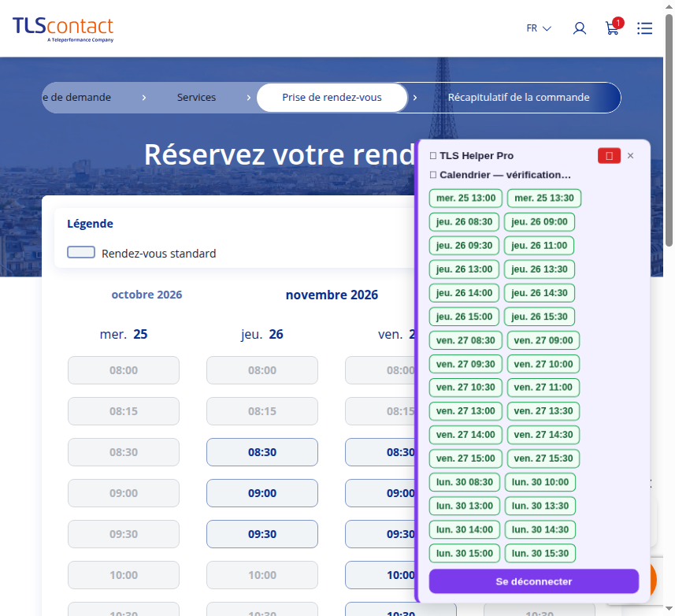The width and height of the screenshot is (675, 616).
Task: Click the page scrollbar down arrow
Action: [x=669, y=608]
